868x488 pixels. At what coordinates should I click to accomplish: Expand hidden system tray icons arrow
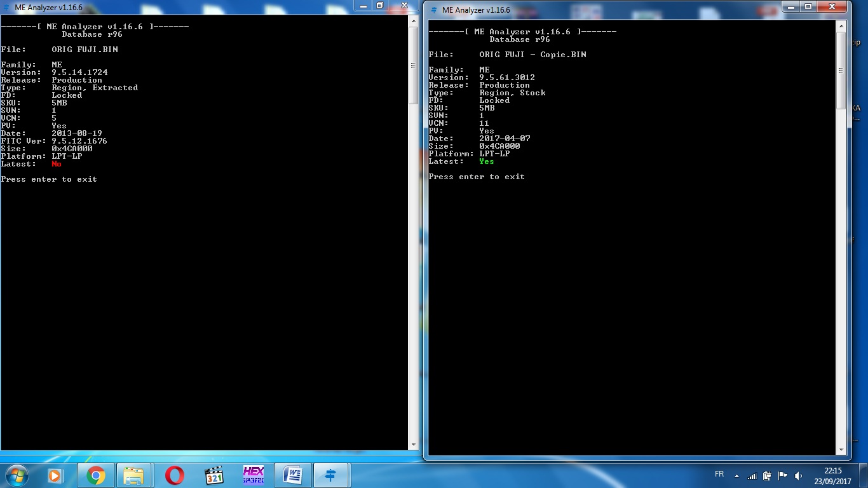(736, 475)
